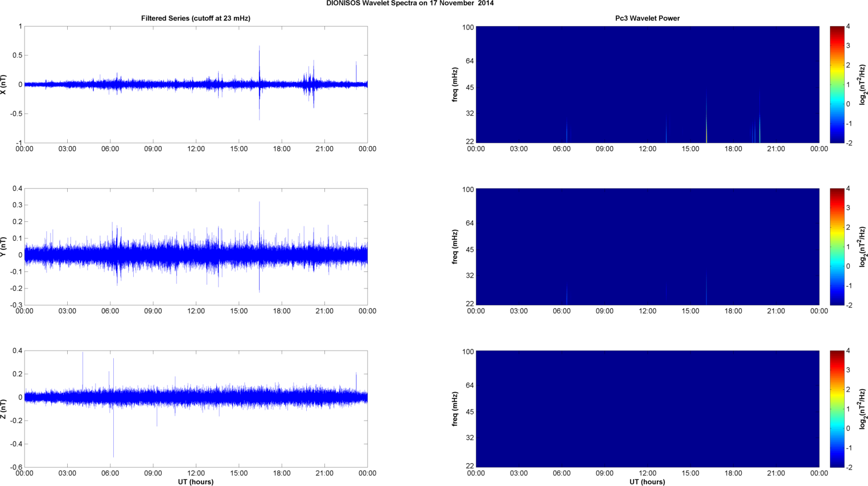The height and width of the screenshot is (486, 868).
Task: Click the Z (nT) axis label
Action: [x=4, y=409]
